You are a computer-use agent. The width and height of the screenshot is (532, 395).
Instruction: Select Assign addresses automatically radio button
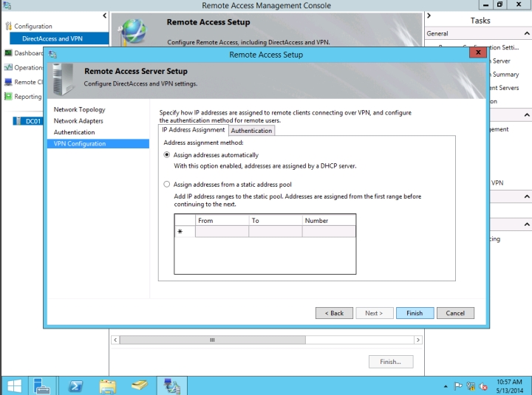coord(166,154)
